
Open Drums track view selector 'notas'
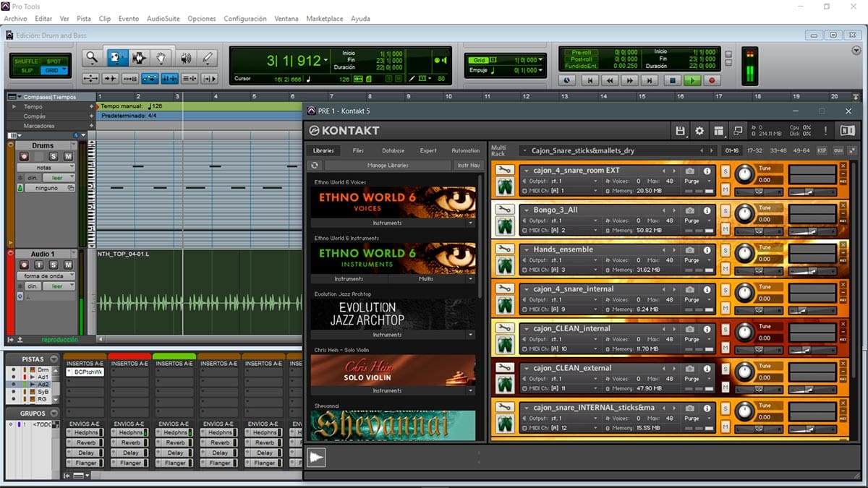(x=45, y=167)
